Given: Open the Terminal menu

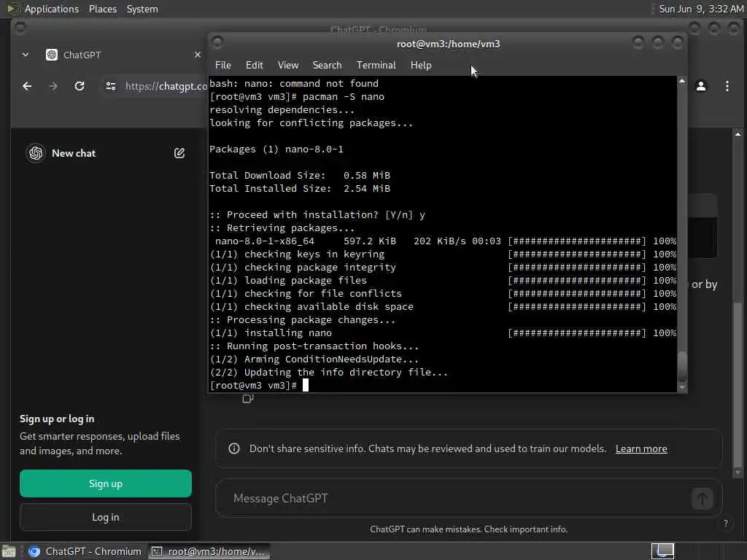Looking at the screenshot, I should (376, 65).
